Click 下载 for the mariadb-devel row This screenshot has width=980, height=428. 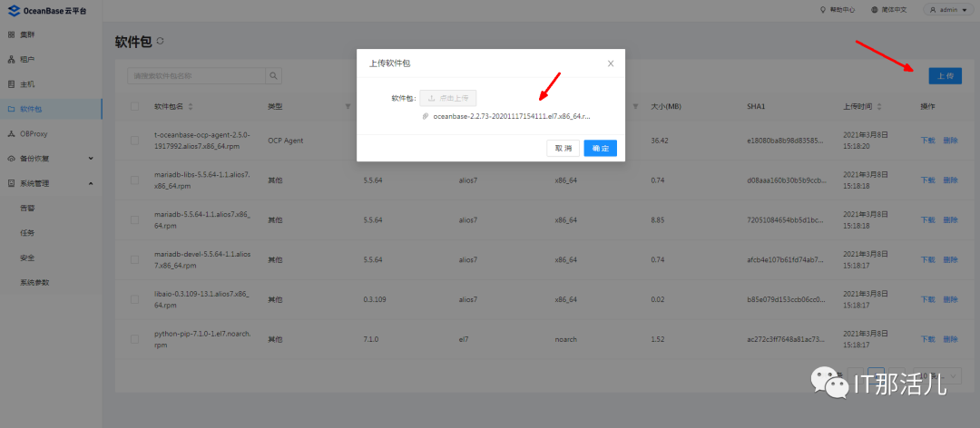click(927, 260)
